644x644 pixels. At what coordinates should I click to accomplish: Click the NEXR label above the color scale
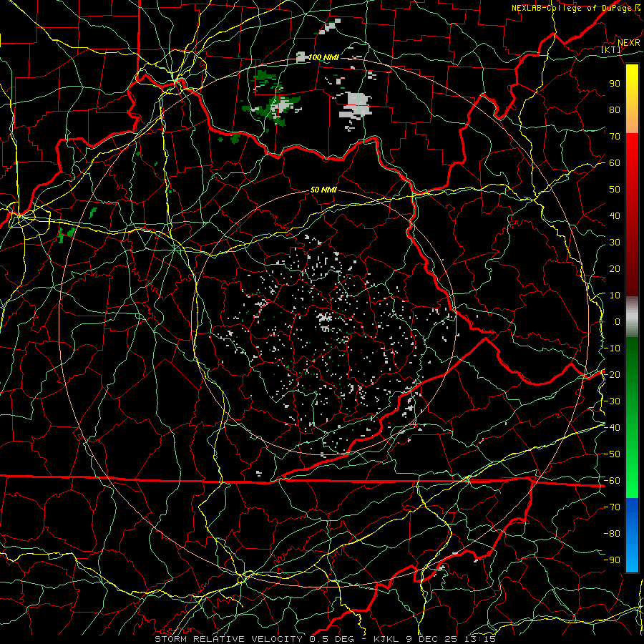(x=628, y=43)
